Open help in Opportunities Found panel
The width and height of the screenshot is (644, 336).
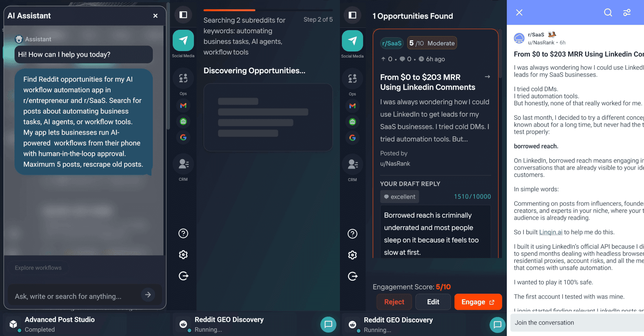[x=352, y=234]
